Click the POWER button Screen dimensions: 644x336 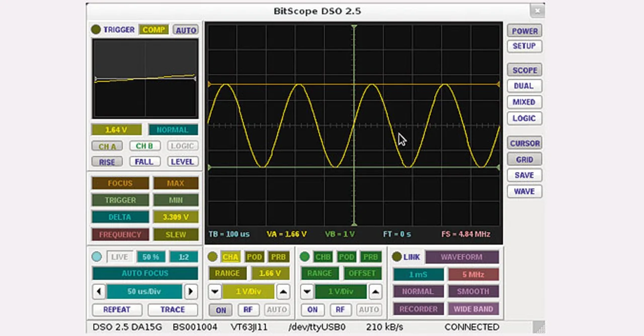[525, 31]
